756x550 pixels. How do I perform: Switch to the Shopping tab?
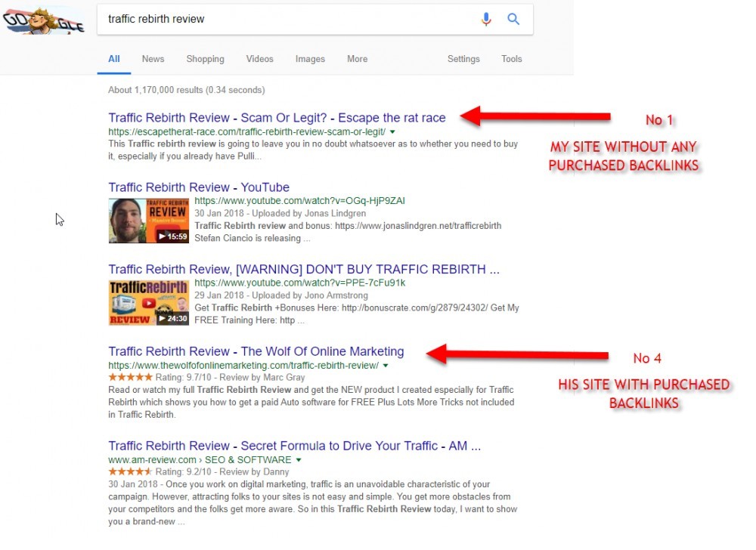click(x=205, y=59)
